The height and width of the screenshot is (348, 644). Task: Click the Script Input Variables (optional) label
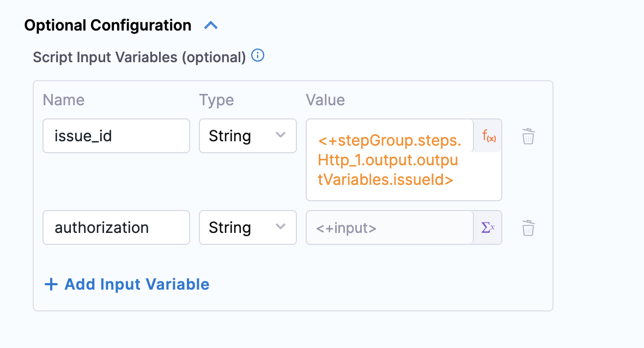[139, 57]
